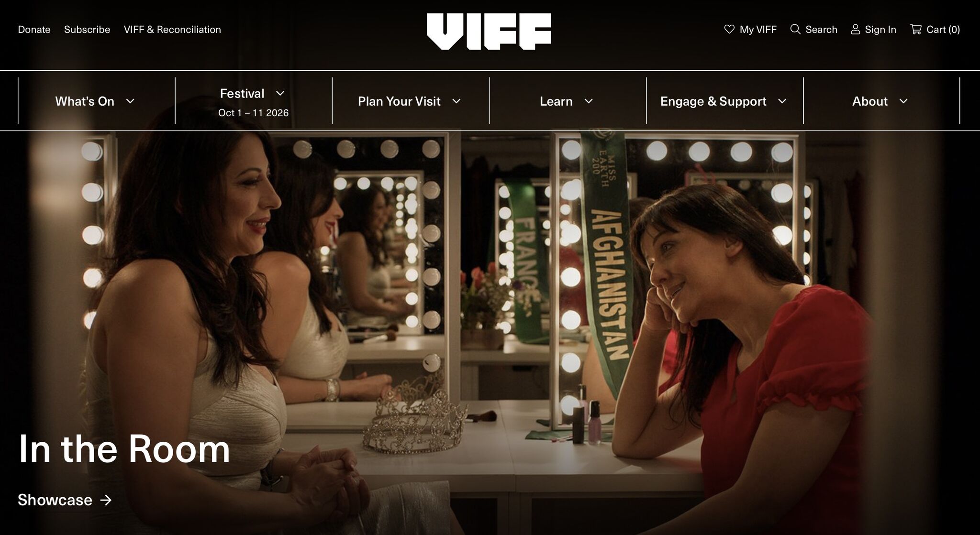
Task: Open the shopping cart icon
Action: click(915, 29)
